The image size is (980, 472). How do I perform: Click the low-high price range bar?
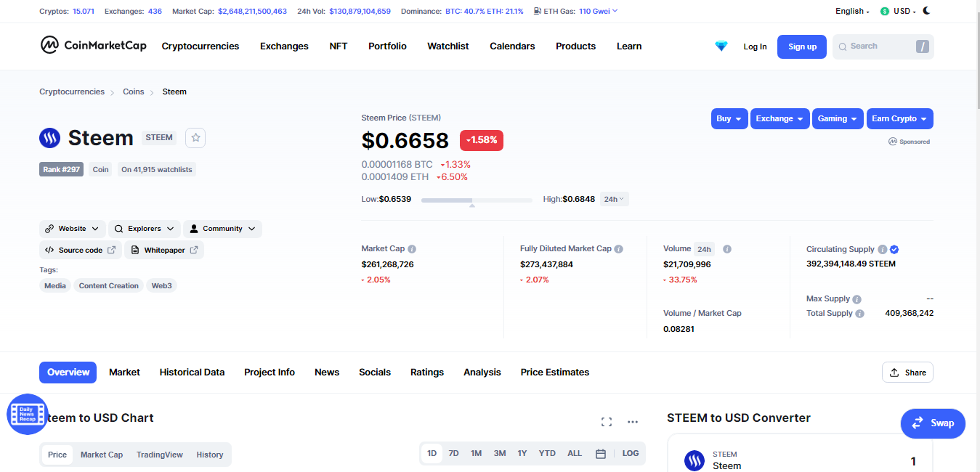[477, 200]
